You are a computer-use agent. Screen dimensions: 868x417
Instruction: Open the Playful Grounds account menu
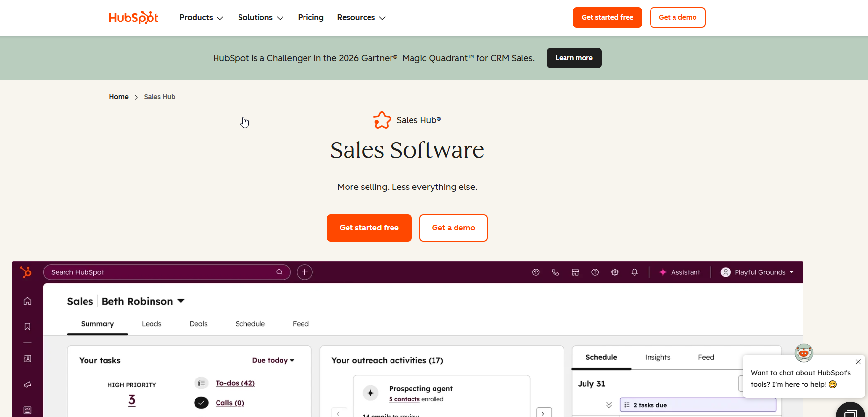[757, 272]
